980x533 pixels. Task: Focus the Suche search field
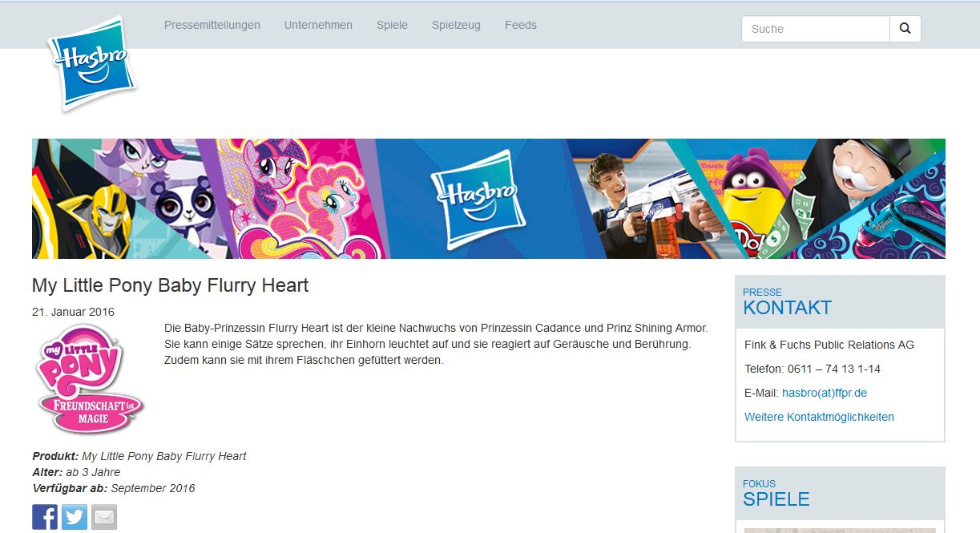click(816, 29)
